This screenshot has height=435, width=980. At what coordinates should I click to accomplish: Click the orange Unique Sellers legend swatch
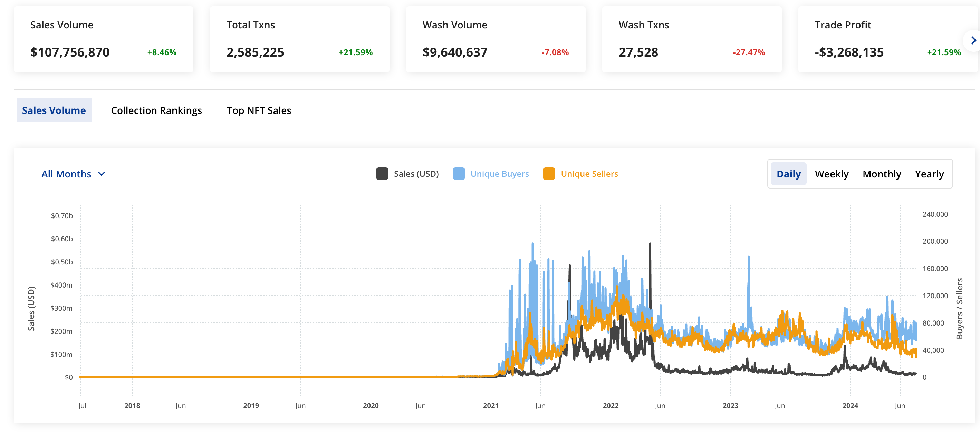tap(549, 174)
